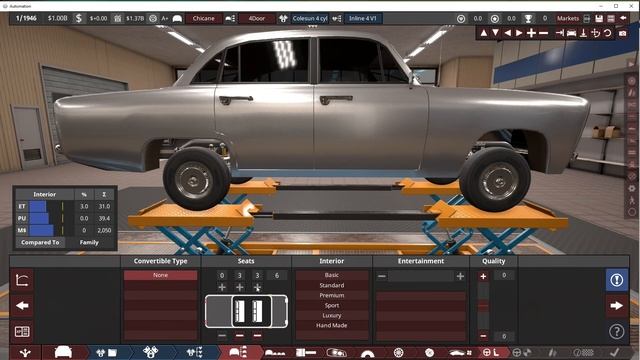
Task: Select Sport interior
Action: point(332,305)
